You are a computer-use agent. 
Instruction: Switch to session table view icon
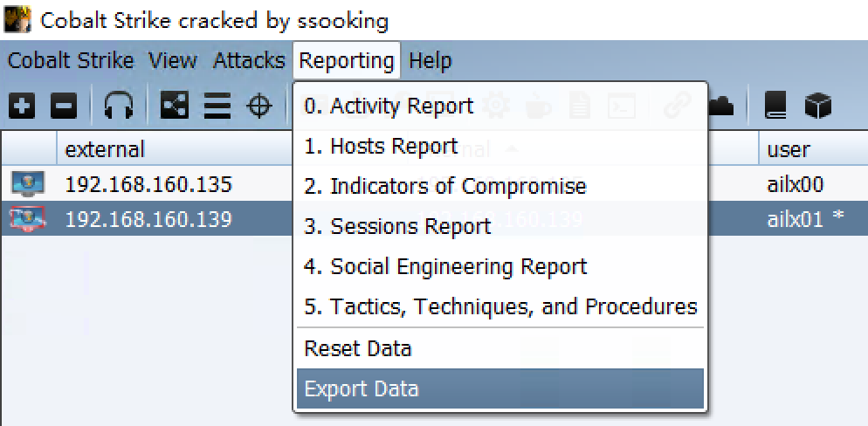coord(217,106)
